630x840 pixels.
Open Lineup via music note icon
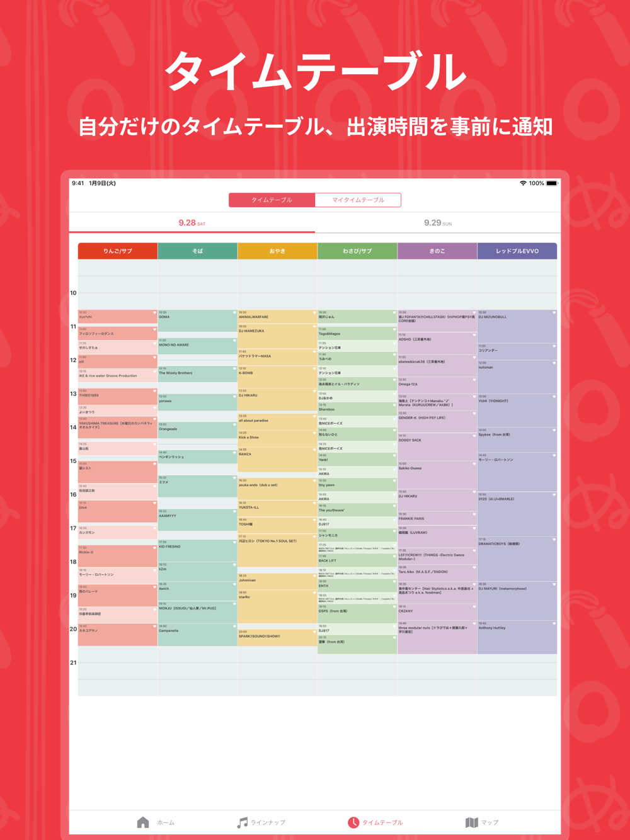(242, 822)
